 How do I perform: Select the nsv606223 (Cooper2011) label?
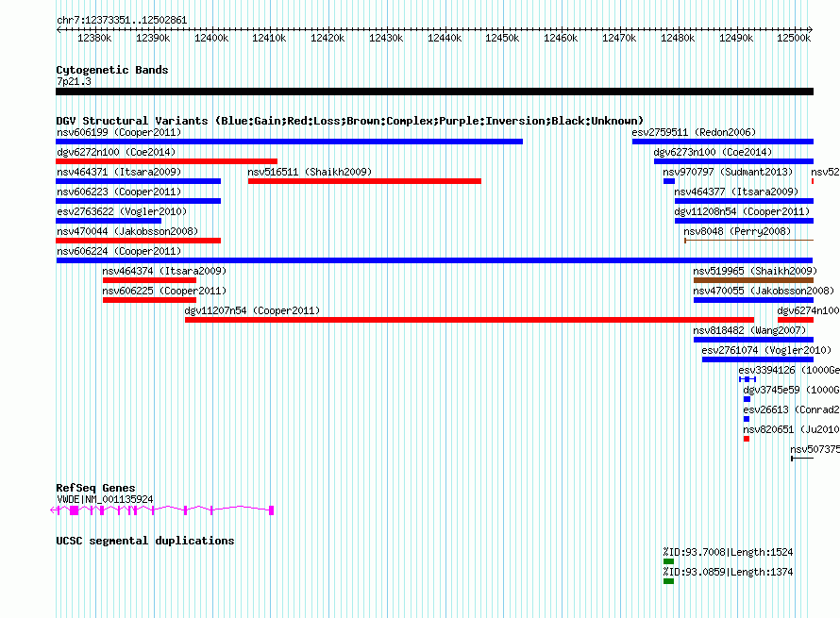click(119, 192)
